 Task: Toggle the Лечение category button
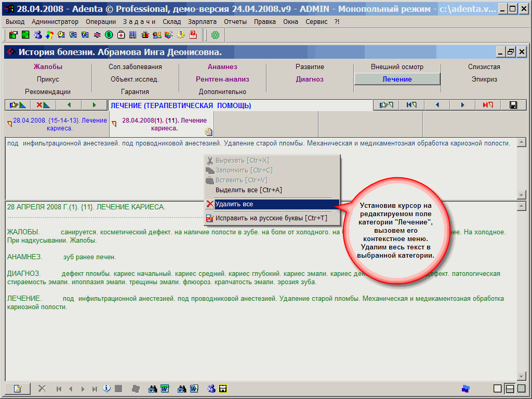(x=397, y=79)
